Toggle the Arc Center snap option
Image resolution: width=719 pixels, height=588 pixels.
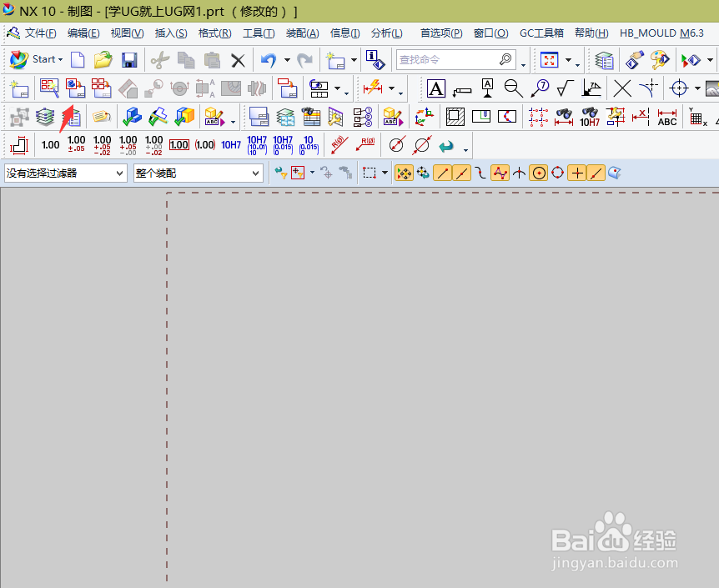coord(538,173)
